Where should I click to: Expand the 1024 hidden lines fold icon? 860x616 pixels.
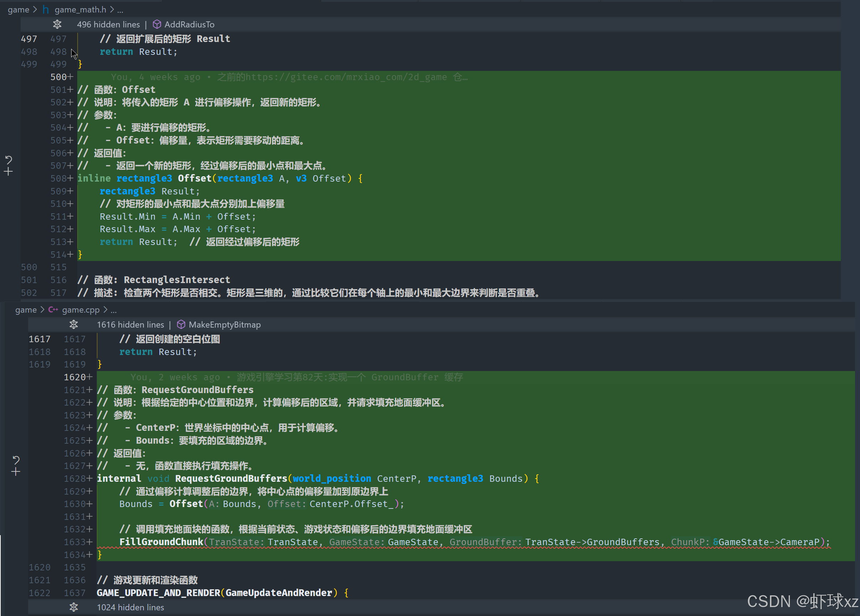(x=74, y=607)
